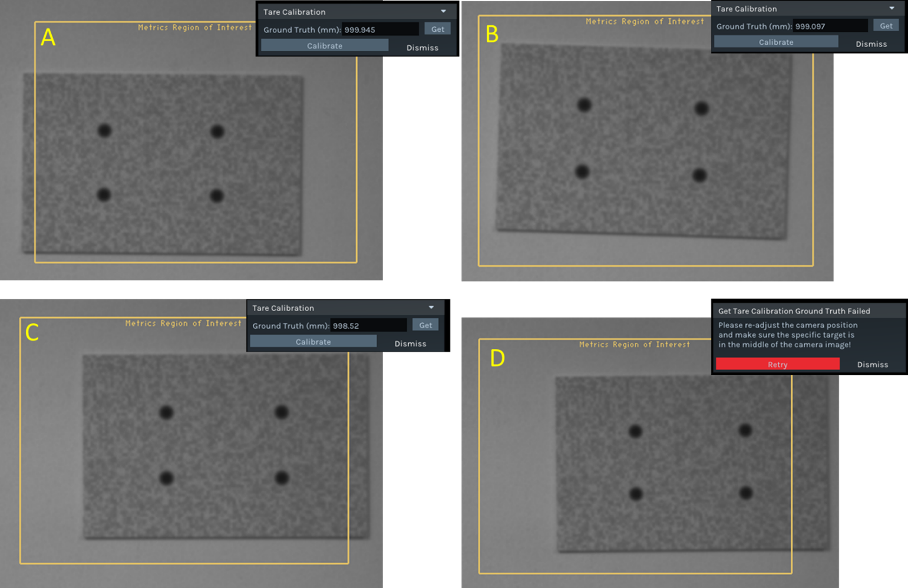Click the Ground Truth field showing 999.097

[x=830, y=26]
